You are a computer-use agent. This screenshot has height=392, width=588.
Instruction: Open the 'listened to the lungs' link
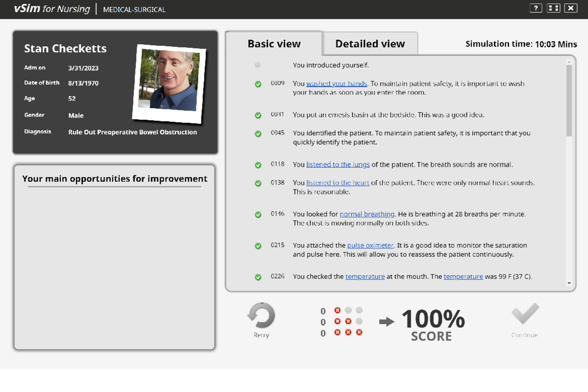click(x=338, y=165)
